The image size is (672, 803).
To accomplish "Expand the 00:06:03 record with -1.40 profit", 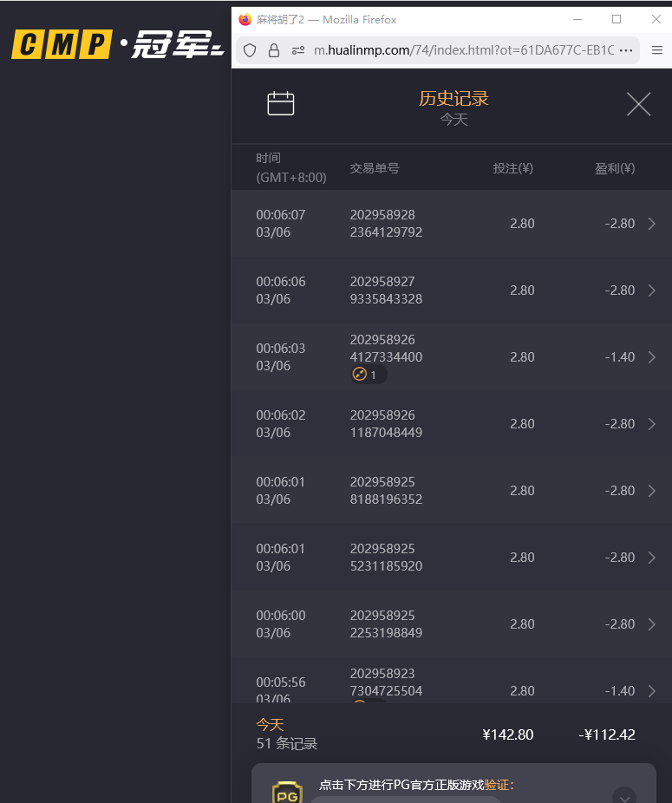I will coord(652,357).
